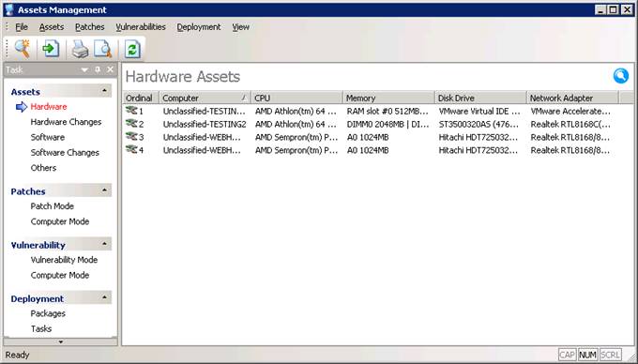
Task: Click the scan/search magnifier toolbar icon
Action: [x=23, y=49]
